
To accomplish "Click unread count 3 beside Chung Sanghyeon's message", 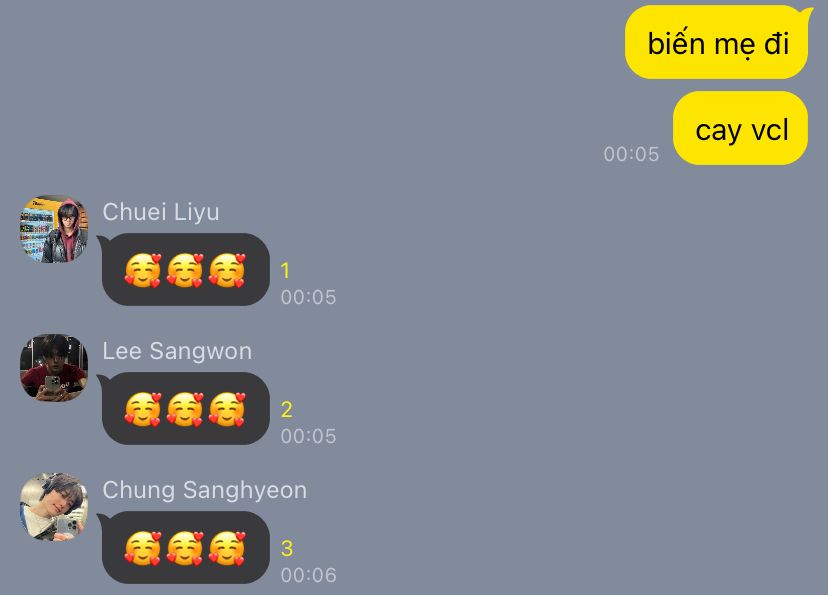I will (x=287, y=549).
